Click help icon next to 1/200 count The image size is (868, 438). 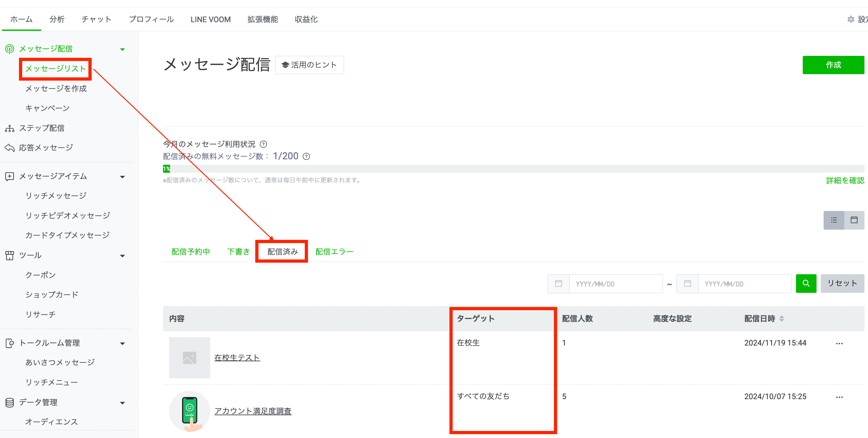(x=306, y=157)
